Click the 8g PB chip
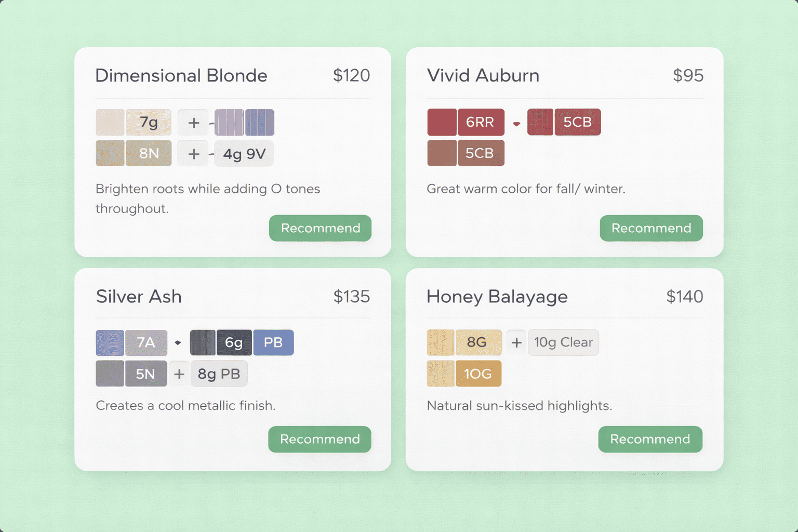798x532 pixels. (x=219, y=374)
